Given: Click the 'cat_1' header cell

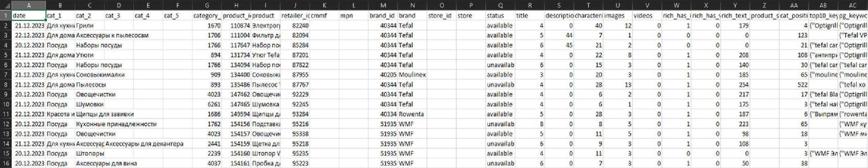Looking at the screenshot, I should tap(60, 16).
